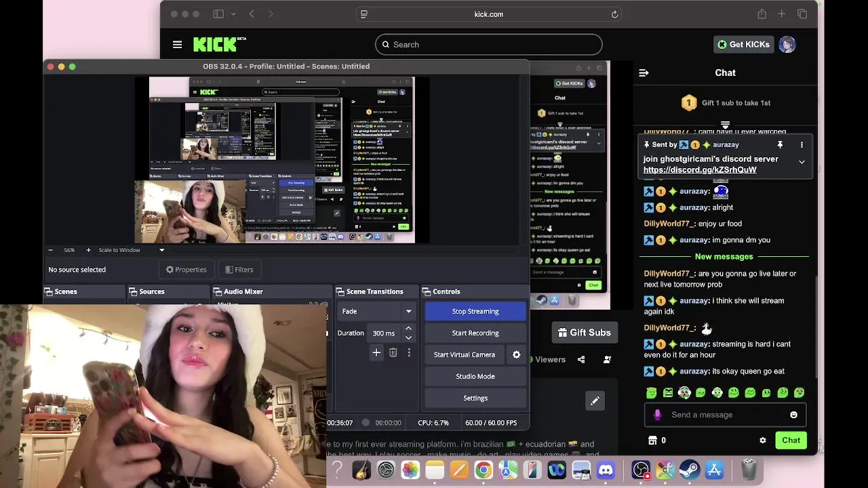Click the microphone icon in the message box
868x488 pixels.
657,415
